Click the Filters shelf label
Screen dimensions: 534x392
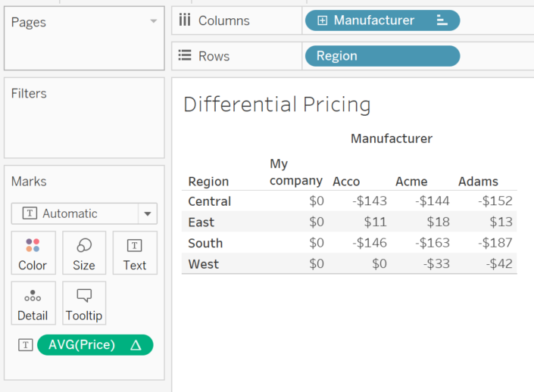(29, 93)
